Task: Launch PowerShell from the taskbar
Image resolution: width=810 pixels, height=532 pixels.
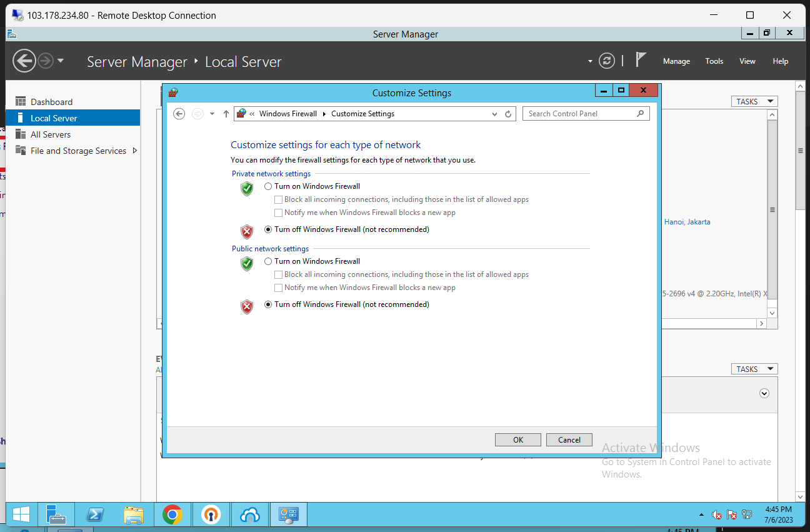Action: (95, 514)
